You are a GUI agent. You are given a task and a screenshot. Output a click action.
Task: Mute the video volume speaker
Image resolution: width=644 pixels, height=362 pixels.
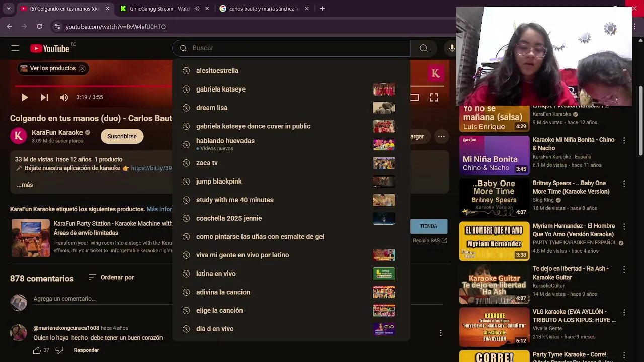pos(64,97)
